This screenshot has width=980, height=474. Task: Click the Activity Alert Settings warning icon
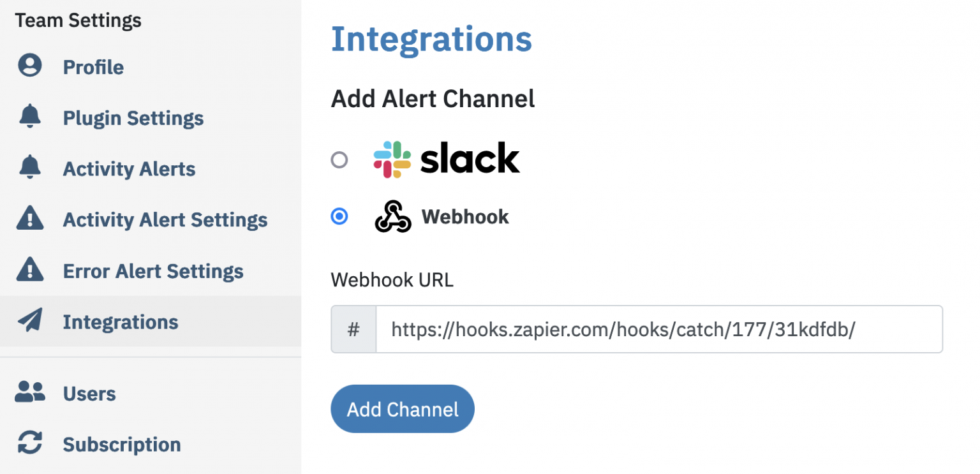tap(29, 219)
